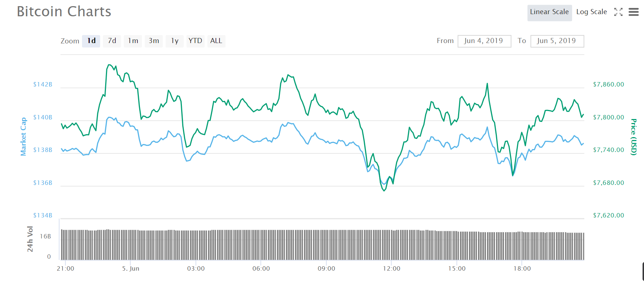Click the To date field

point(557,41)
